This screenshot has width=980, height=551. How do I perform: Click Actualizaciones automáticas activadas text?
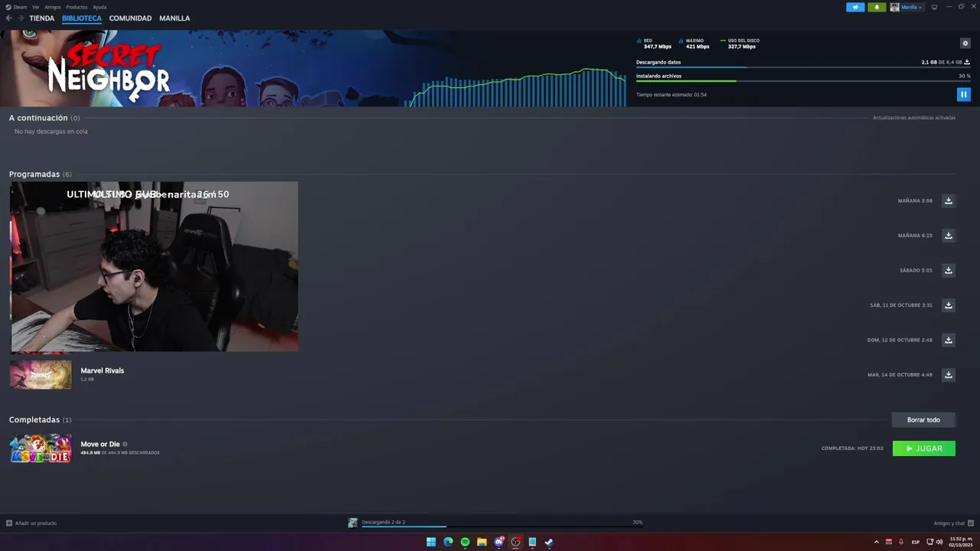coord(914,118)
